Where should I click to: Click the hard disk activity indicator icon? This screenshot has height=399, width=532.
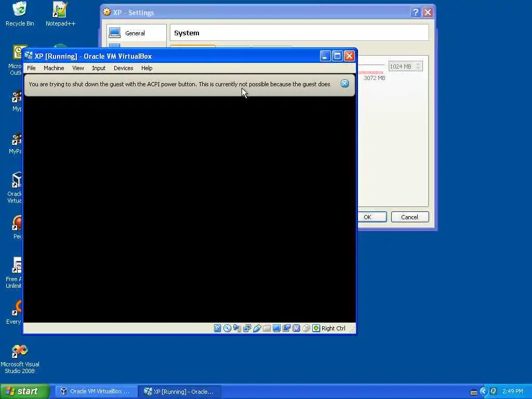218,328
